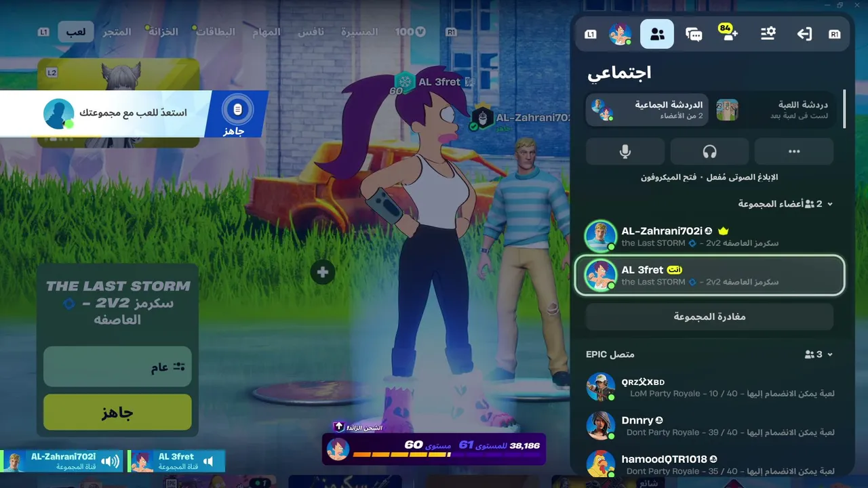Click the 100 V-Bucks balance icon
The image size is (868, 488).
pos(411,32)
